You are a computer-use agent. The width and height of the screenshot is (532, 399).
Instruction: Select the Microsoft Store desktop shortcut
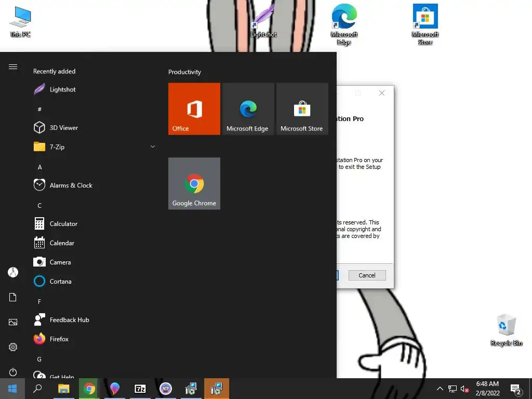tap(425, 24)
